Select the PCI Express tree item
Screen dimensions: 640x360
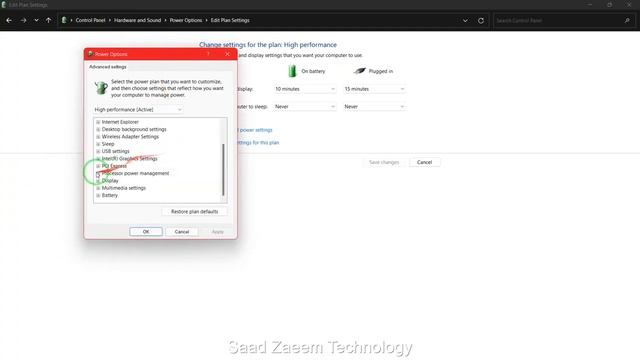[114, 166]
